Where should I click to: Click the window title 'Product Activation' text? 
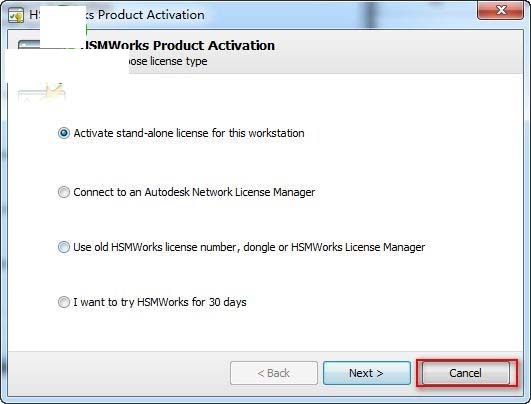151,15
